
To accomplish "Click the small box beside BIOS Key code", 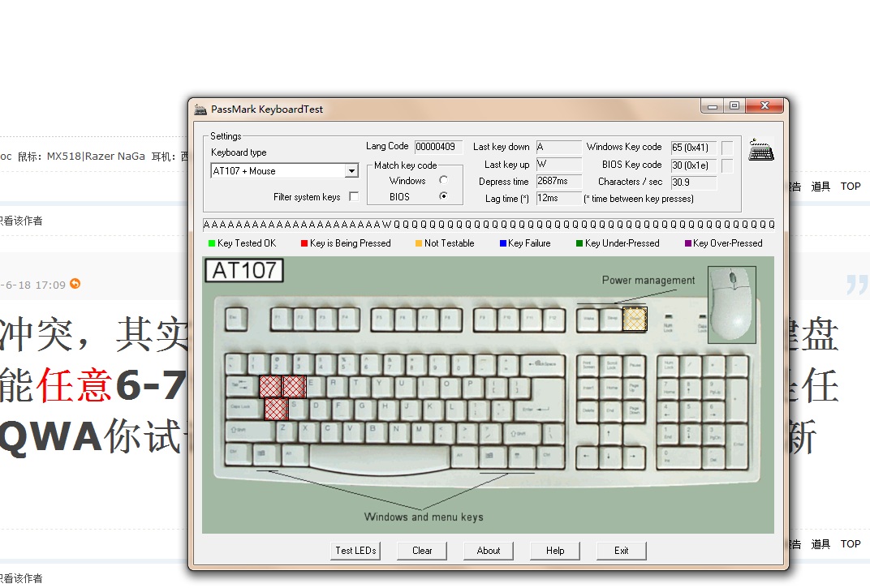I will 727,165.
